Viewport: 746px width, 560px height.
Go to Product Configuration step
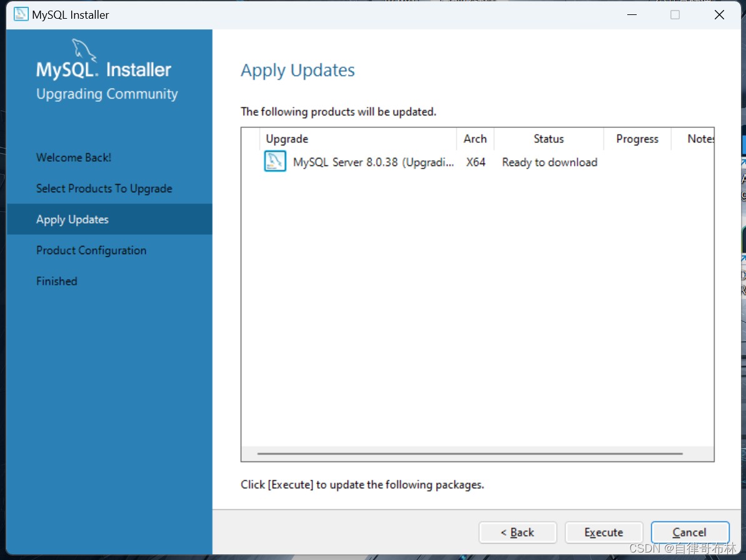point(91,250)
